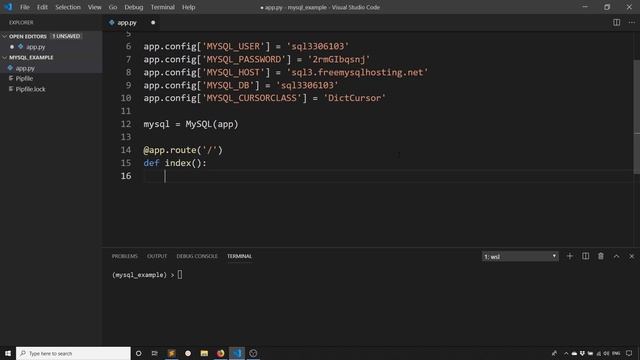640x360 pixels.
Task: Select the Terminal panel tab
Action: (239, 256)
